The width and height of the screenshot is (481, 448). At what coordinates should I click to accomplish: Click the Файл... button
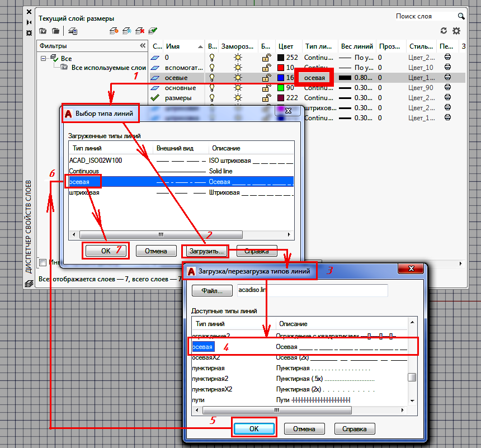[212, 291]
